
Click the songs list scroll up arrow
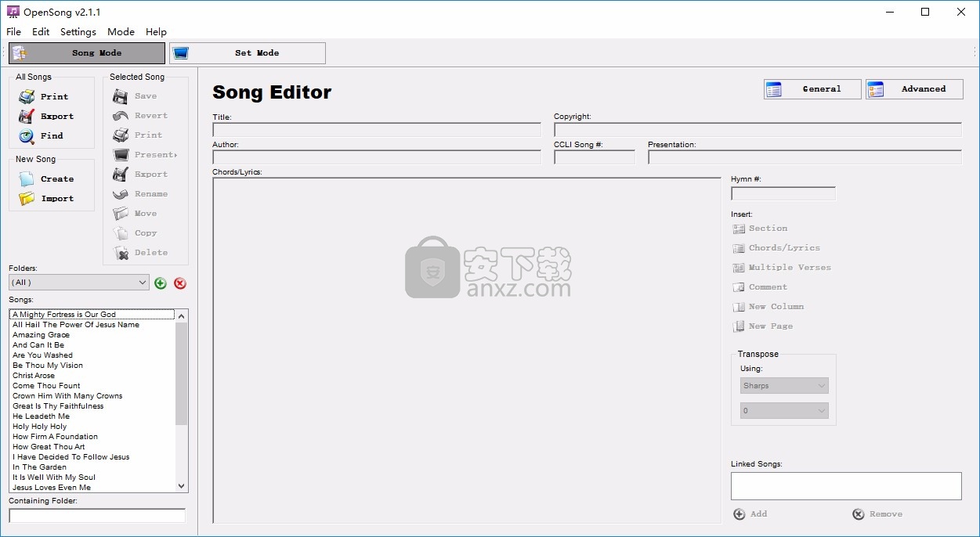click(182, 315)
